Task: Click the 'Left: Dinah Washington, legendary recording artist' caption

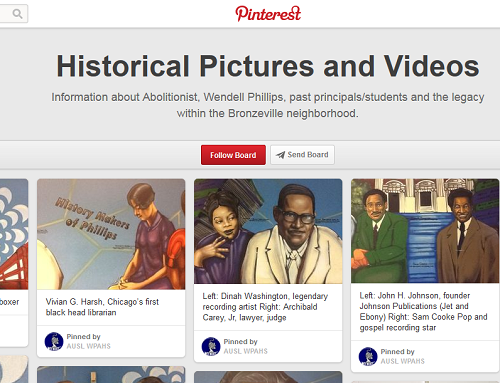Action: pyautogui.click(x=265, y=307)
